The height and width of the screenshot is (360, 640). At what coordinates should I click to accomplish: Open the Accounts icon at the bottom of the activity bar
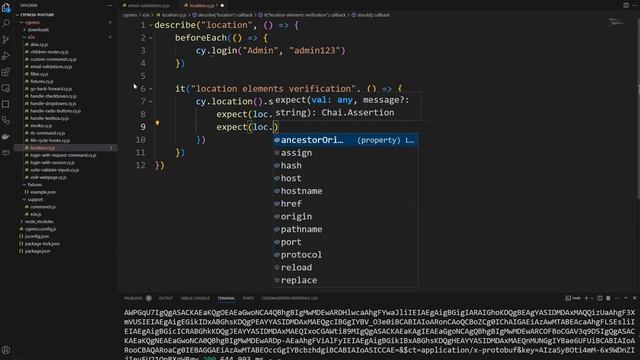click(x=6, y=350)
